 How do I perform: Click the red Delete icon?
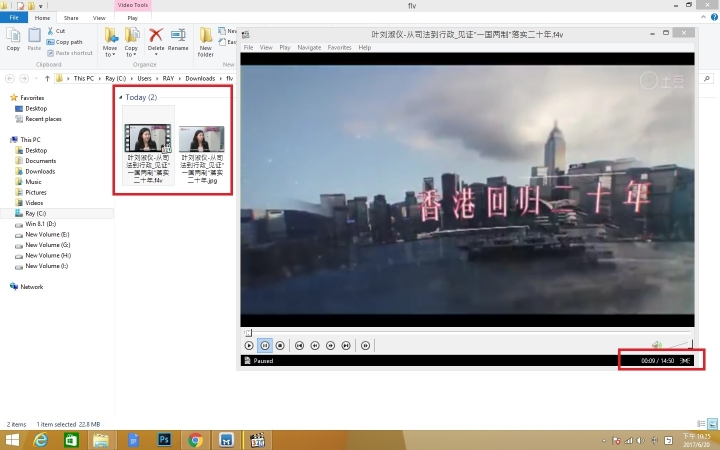pyautogui.click(x=156, y=36)
